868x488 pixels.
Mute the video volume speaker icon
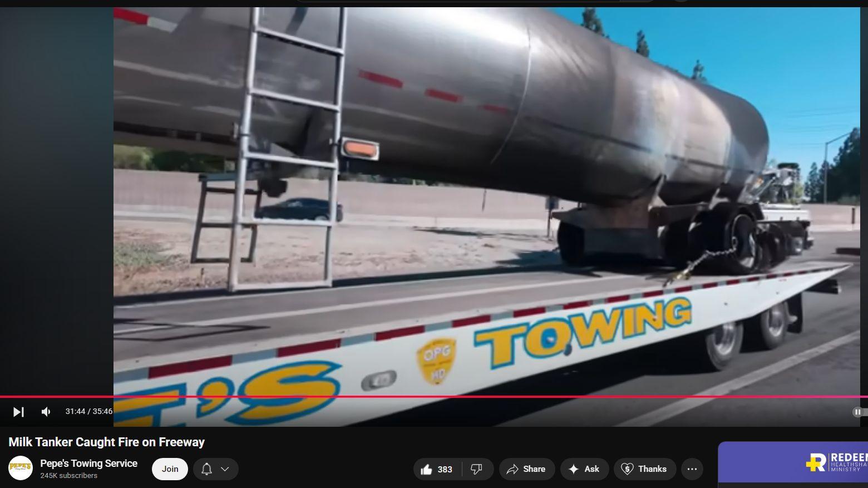[x=46, y=412]
